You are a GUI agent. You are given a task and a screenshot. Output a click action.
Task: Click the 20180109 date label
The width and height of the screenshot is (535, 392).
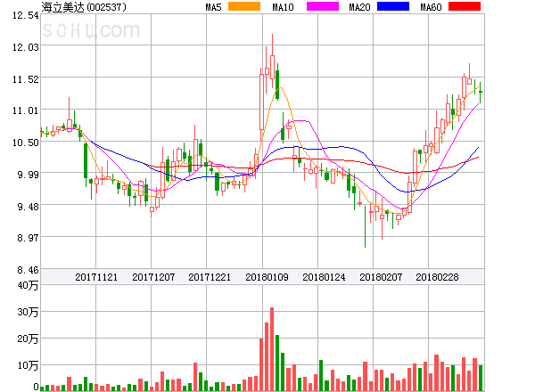pyautogui.click(x=267, y=277)
